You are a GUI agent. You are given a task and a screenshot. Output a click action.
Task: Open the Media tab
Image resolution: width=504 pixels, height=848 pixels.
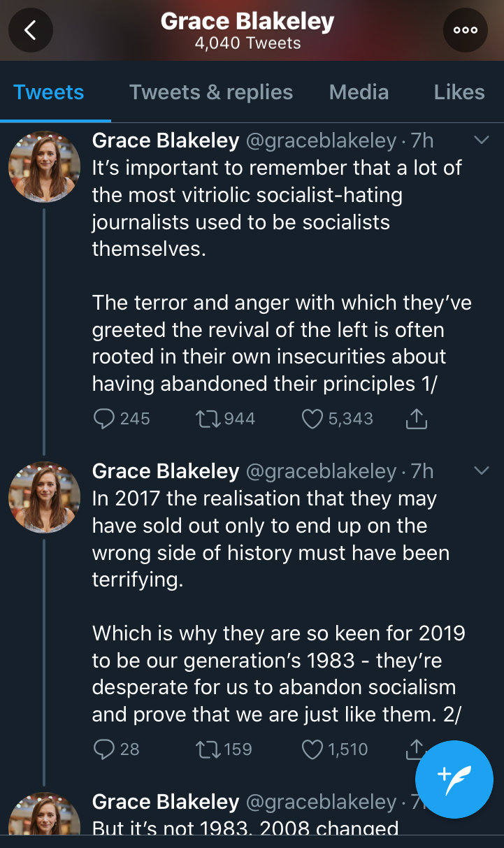click(x=359, y=92)
